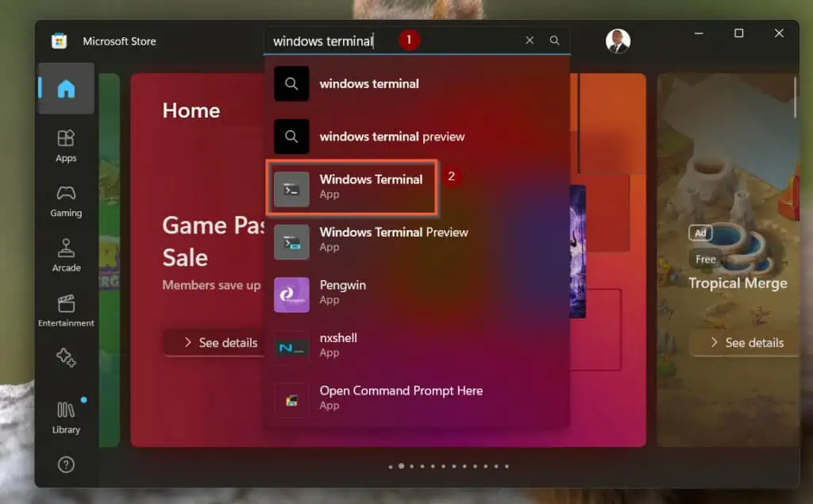Click See details on Game Pass Sale
The height and width of the screenshot is (504, 813).
point(214,343)
